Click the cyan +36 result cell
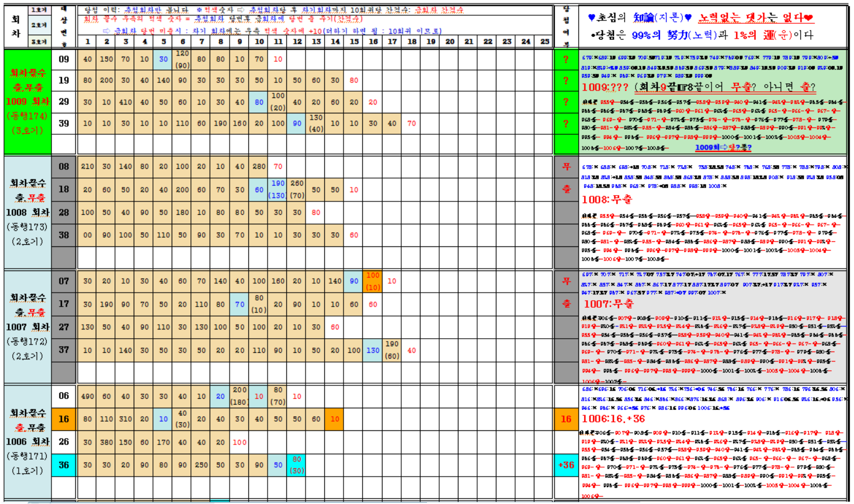This screenshot has width=854, height=504. pos(565,465)
